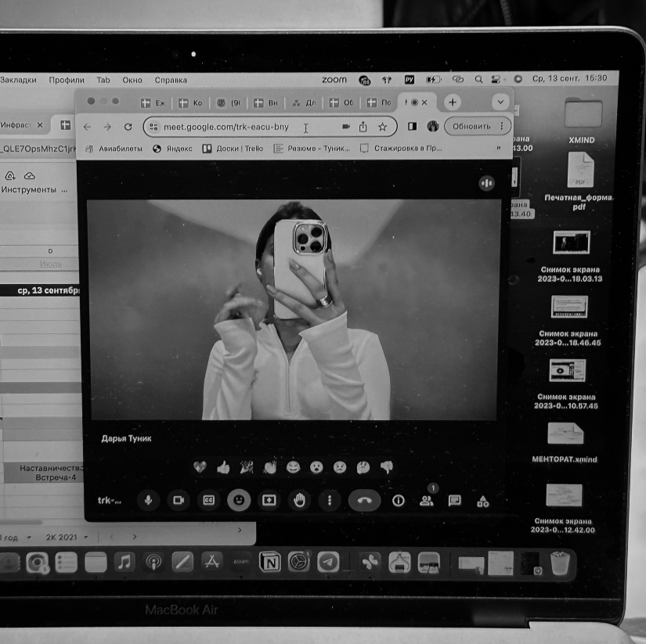Send clapping hands reaction
Viewport: 646px width, 644px height.
tap(270, 467)
